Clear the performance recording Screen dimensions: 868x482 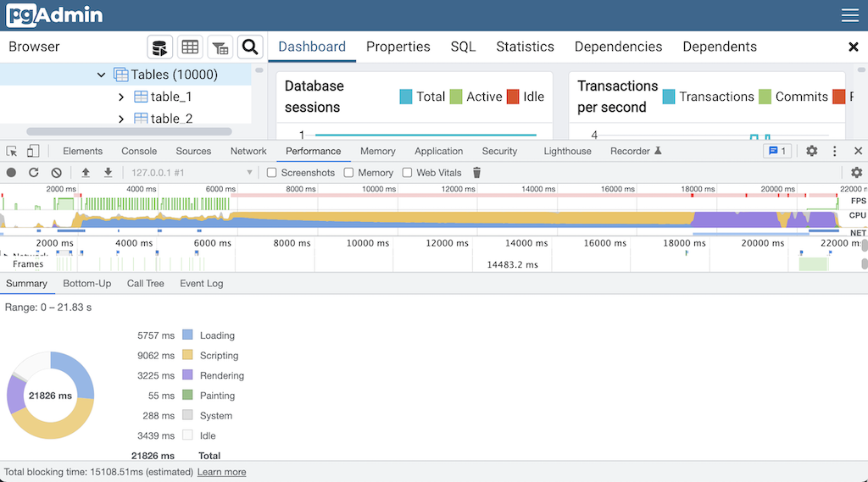(x=56, y=173)
